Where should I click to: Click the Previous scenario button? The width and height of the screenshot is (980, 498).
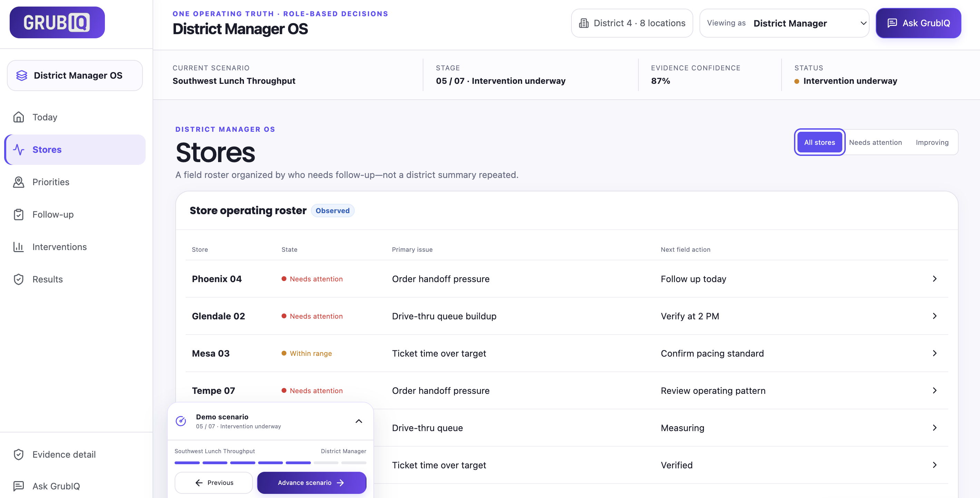tap(213, 482)
